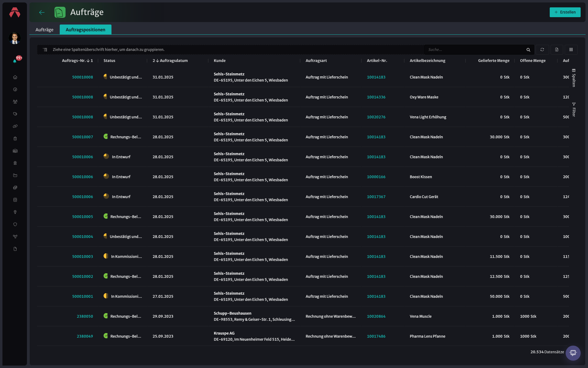Select the Auftragspositionen tab
Image resolution: width=588 pixels, height=368 pixels.
85,30
